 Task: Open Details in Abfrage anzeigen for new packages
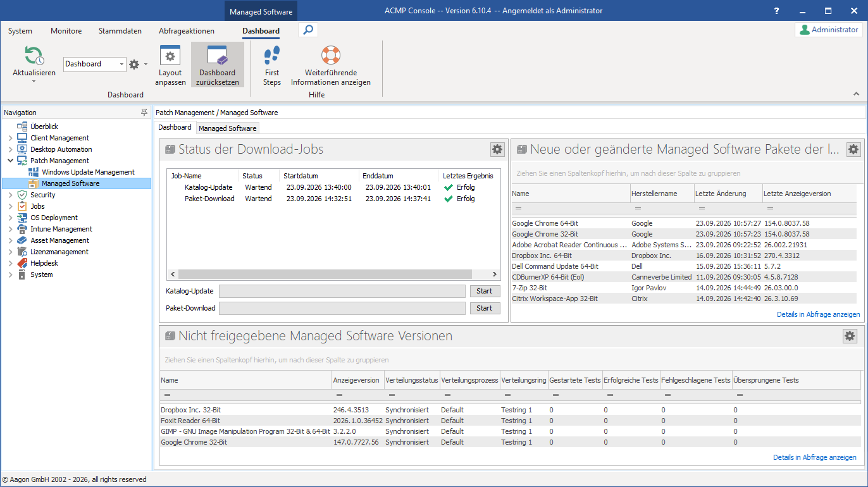coord(819,314)
